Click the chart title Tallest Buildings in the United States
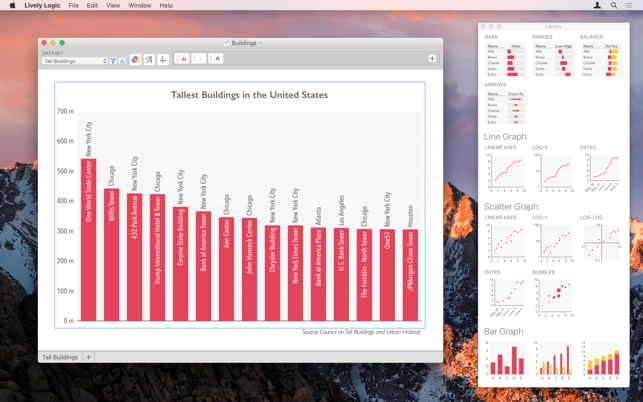This screenshot has height=402, width=643. point(249,95)
